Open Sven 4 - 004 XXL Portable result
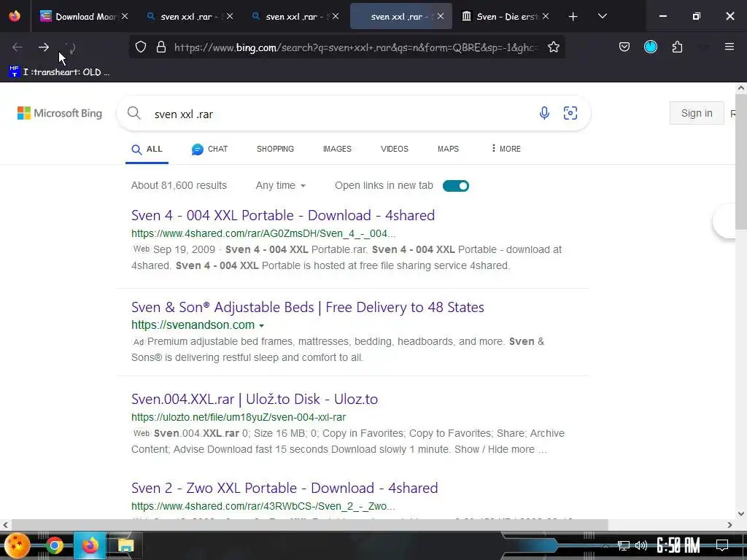 (x=283, y=215)
